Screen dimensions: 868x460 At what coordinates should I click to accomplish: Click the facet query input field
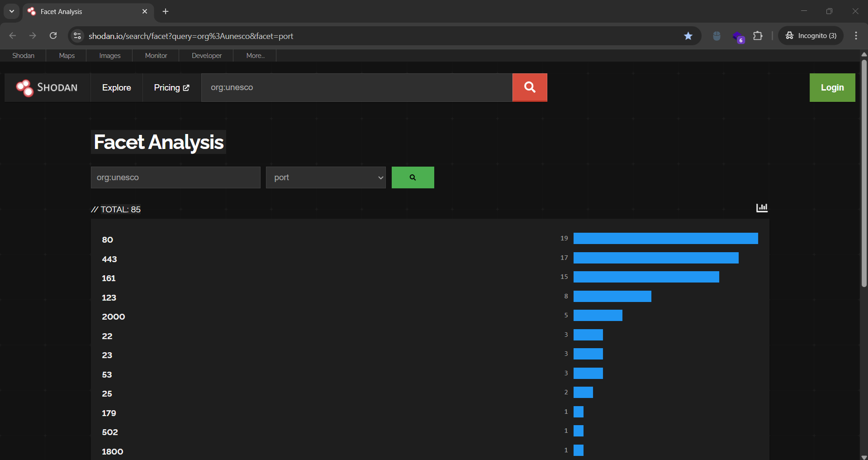point(175,177)
